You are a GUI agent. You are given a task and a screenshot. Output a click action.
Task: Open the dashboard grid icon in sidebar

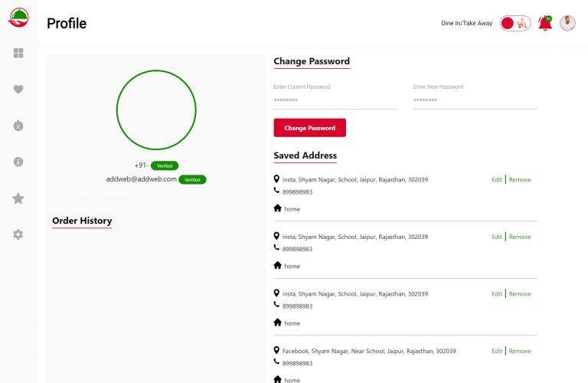tap(18, 53)
